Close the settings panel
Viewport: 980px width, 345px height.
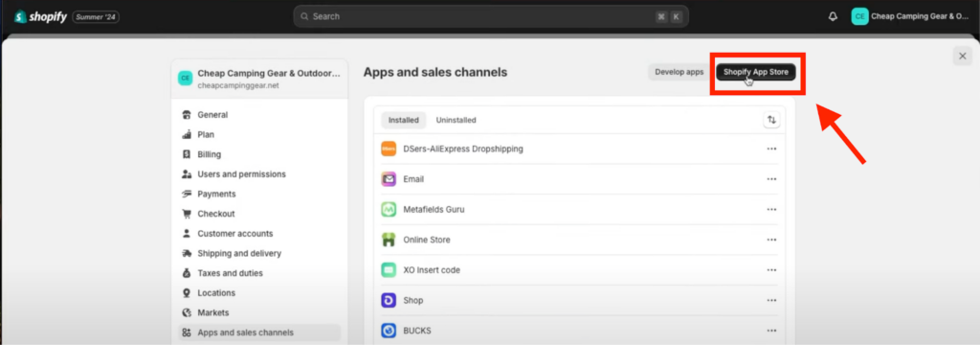coord(962,57)
